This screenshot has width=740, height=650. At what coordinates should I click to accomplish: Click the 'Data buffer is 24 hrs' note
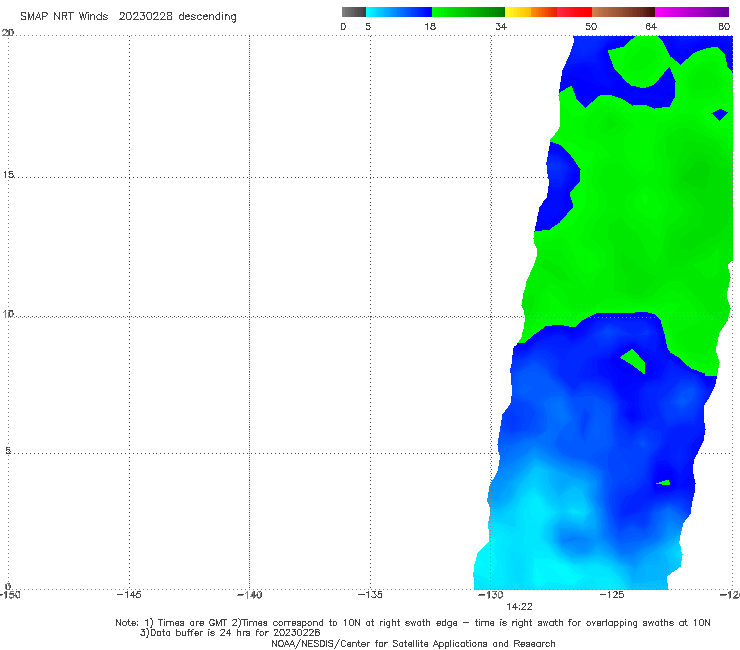tap(230, 633)
